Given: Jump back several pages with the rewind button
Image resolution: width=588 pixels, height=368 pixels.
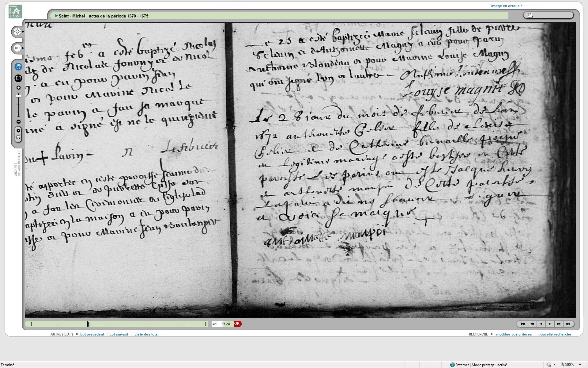Looking at the screenshot, I should (x=532, y=324).
